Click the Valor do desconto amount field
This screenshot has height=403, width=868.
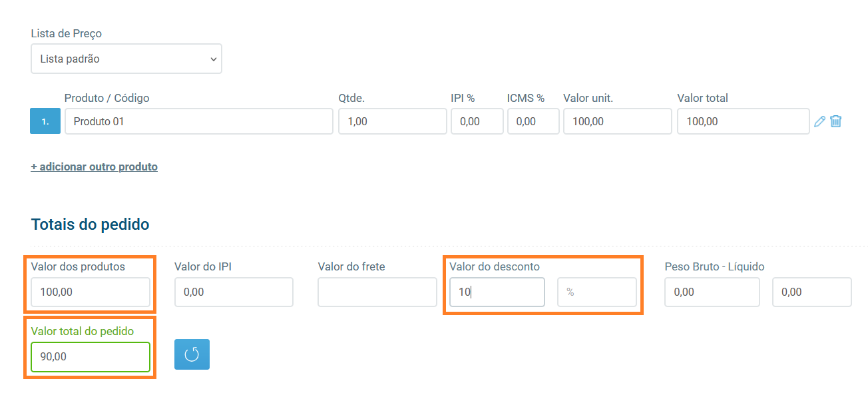(497, 292)
